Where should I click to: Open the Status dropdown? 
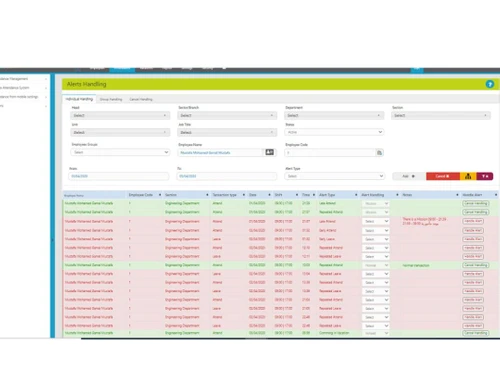coord(334,132)
